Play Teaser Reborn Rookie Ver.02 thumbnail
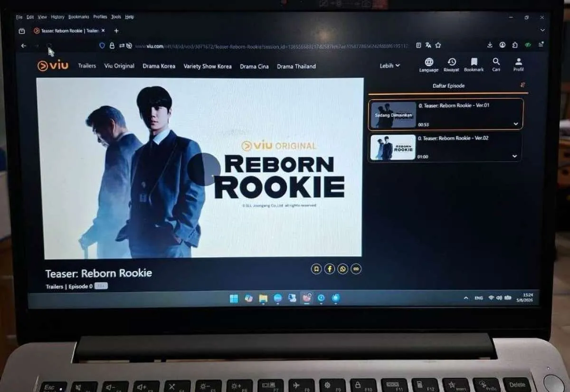This screenshot has width=570, height=392. pos(392,148)
